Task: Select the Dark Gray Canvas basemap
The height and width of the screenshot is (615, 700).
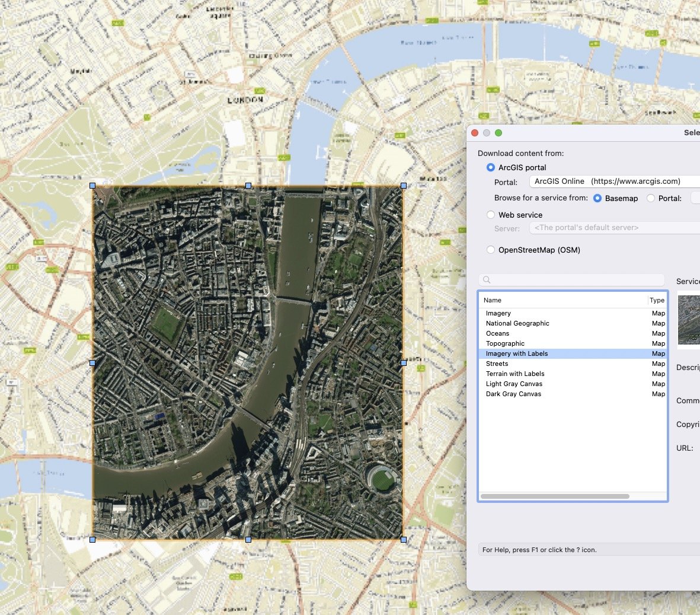Action: [513, 394]
